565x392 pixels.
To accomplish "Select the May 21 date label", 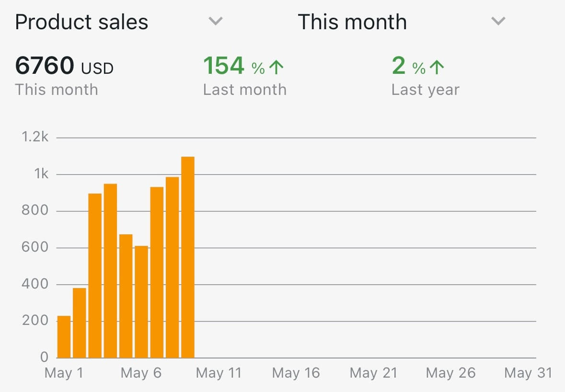I will point(373,373).
